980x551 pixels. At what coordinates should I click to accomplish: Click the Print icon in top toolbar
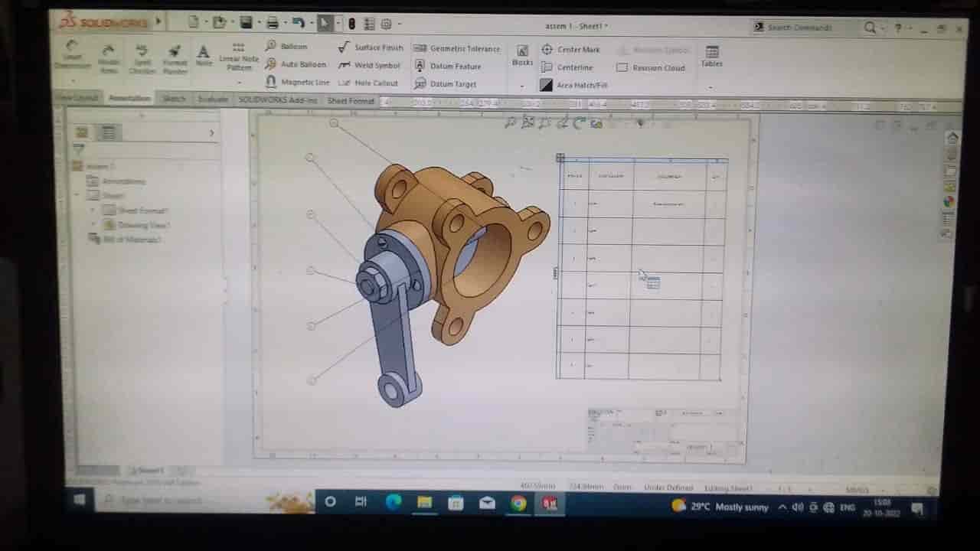[x=272, y=24]
